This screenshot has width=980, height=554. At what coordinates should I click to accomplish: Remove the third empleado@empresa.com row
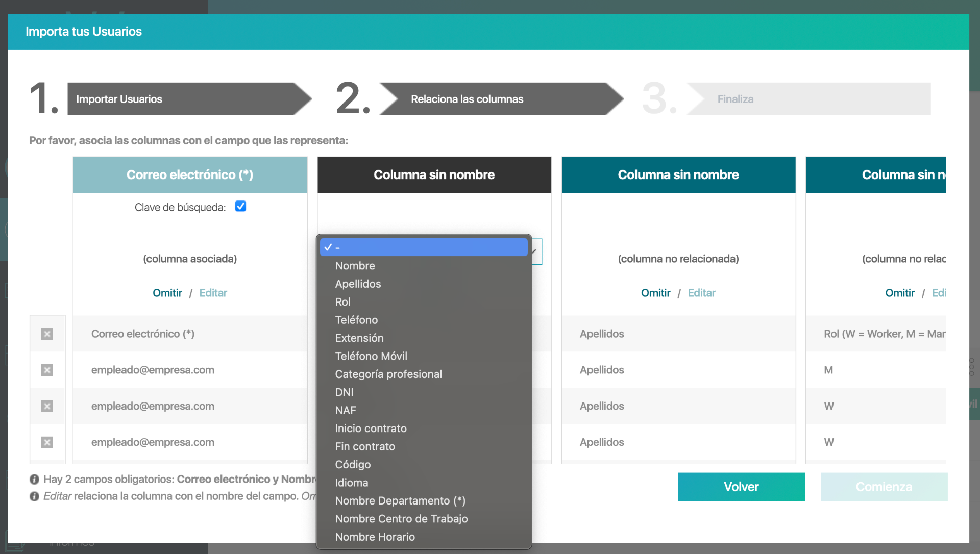pos(47,442)
